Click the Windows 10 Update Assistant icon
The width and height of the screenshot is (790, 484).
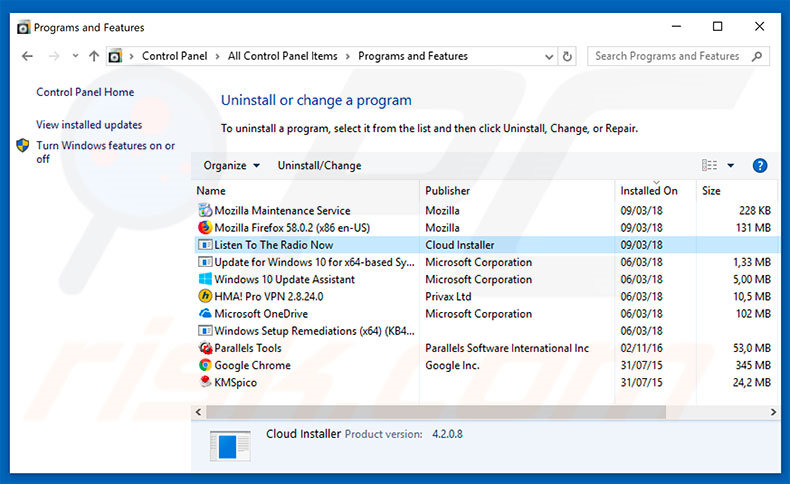point(205,279)
